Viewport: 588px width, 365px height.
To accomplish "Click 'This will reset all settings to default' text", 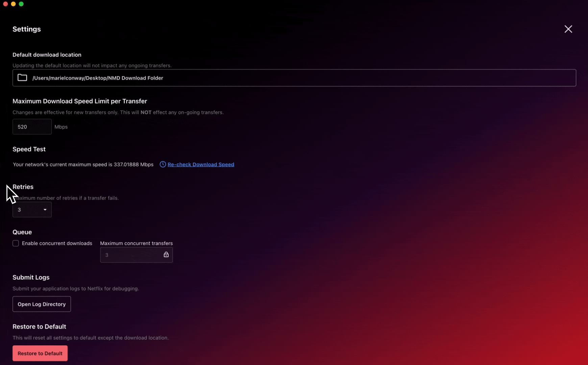I will coord(91,338).
